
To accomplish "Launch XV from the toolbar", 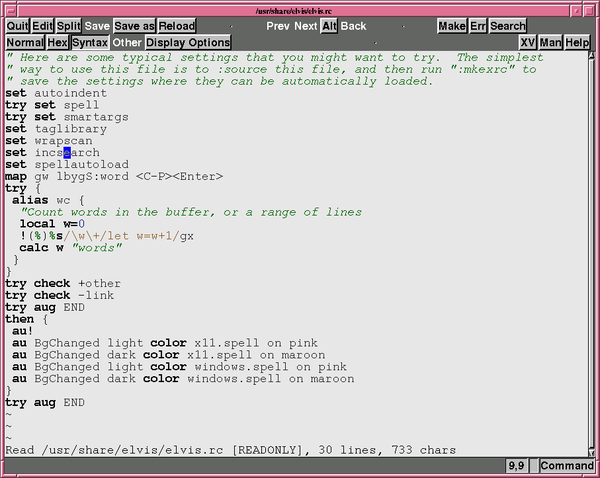I will coord(528,42).
